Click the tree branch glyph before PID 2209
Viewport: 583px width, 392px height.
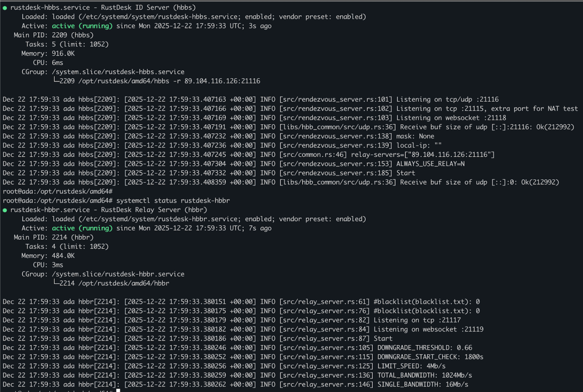click(x=56, y=81)
